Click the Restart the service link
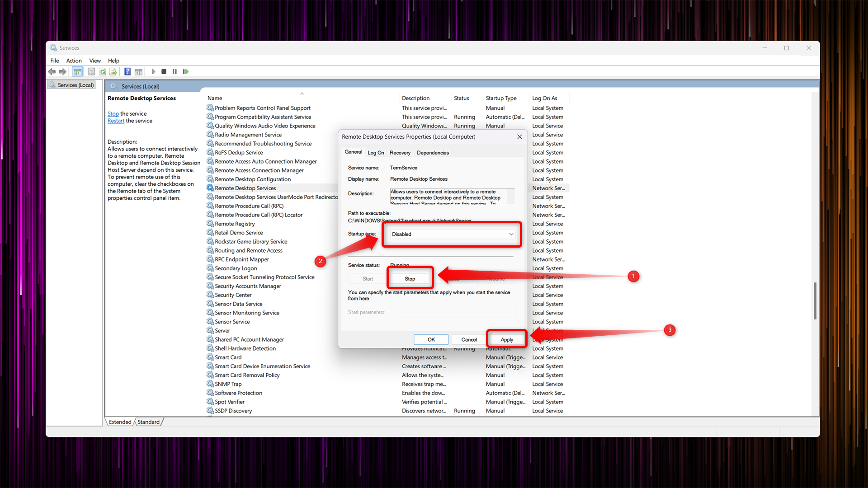Screen dimensions: 868x488 (116, 121)
